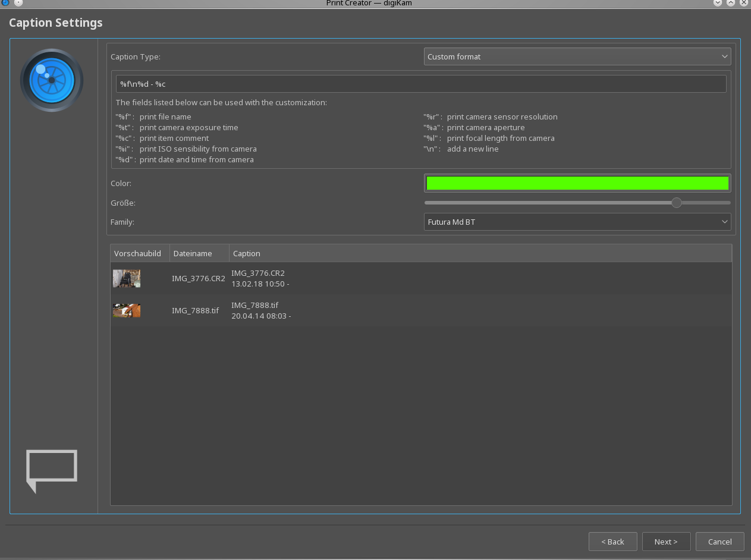Image resolution: width=751 pixels, height=560 pixels.
Task: Click the pin-on-all-desktops title bar icon
Action: pos(18,3)
